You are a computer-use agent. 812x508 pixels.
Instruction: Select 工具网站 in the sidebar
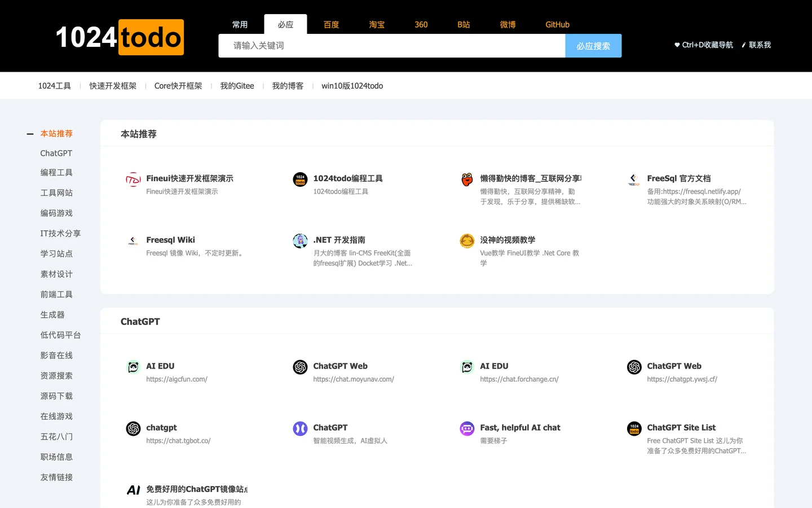point(56,193)
